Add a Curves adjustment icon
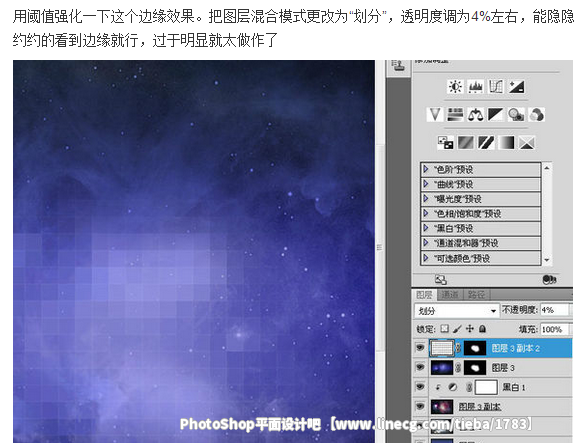Image resolution: width=588 pixels, height=443 pixels. (496, 87)
